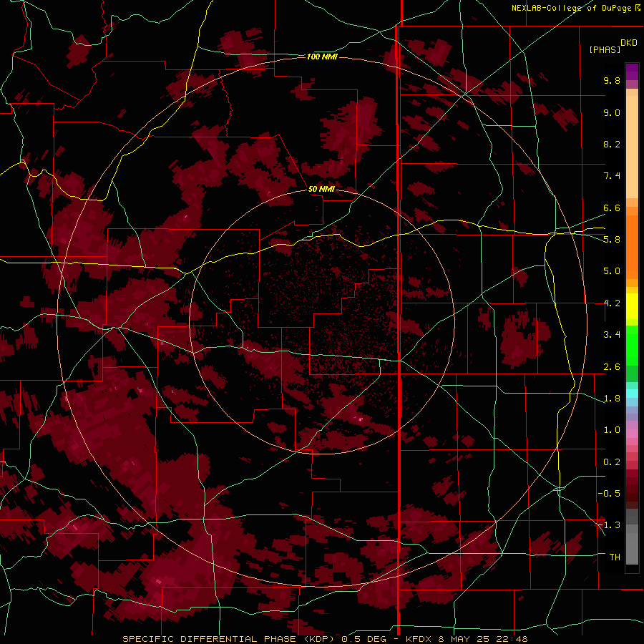
Task: Select the 9.8 scale value
Action: tap(612, 80)
